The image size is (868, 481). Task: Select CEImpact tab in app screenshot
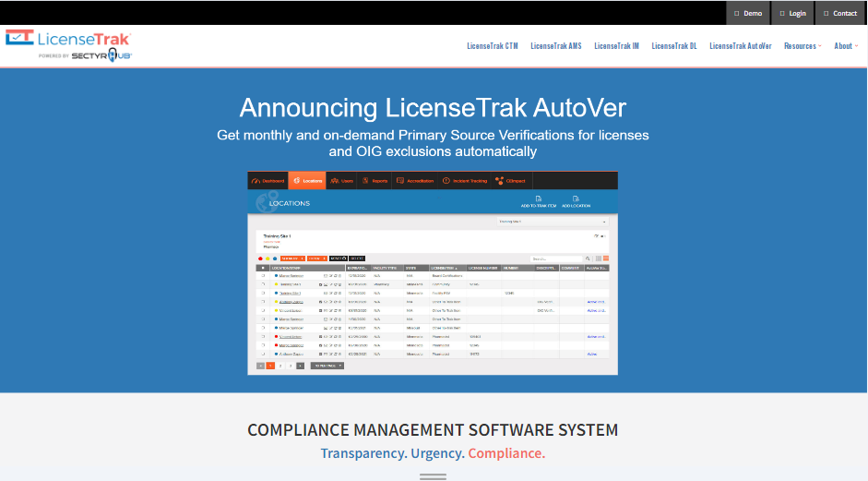510,181
